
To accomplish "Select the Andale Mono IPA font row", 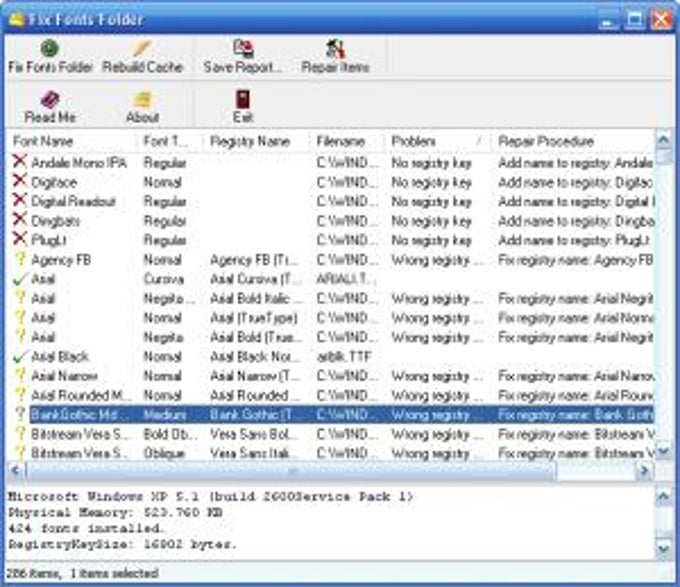I will coord(330,163).
